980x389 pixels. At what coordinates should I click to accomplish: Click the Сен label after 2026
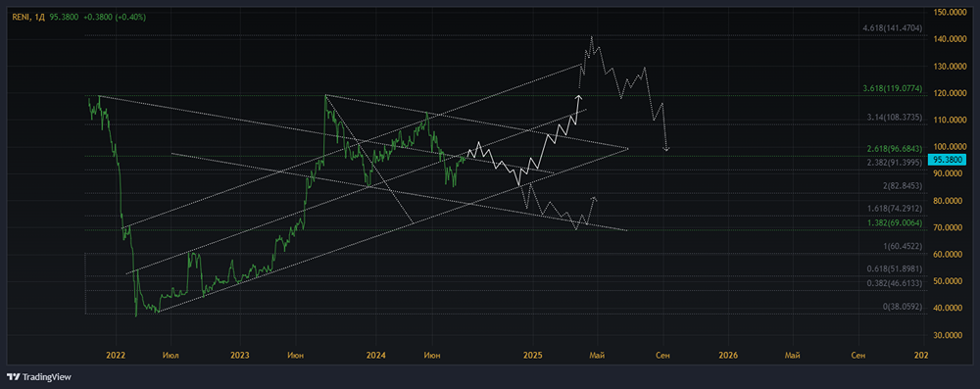(x=858, y=356)
